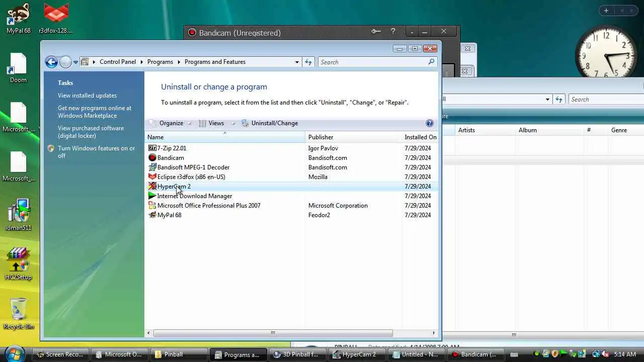Click the horizontal scrollbar under program list
Screen dimensions: 644x362
click(x=273, y=333)
